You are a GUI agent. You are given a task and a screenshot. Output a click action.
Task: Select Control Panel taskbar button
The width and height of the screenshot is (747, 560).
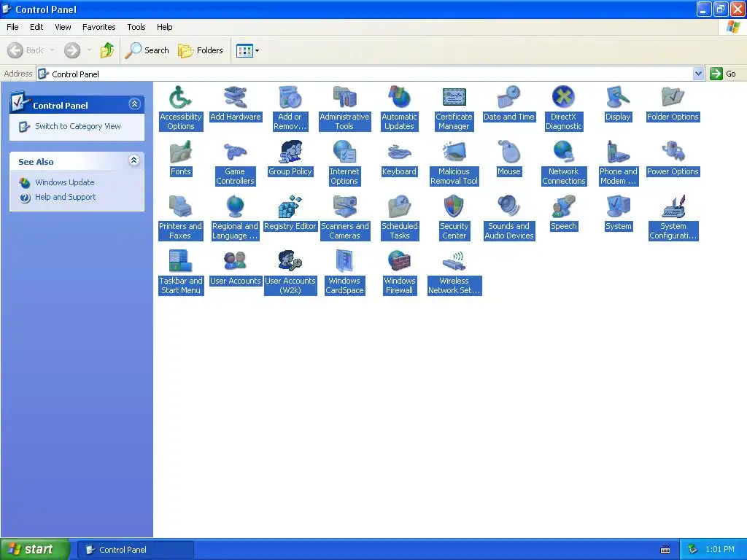pyautogui.click(x=135, y=550)
